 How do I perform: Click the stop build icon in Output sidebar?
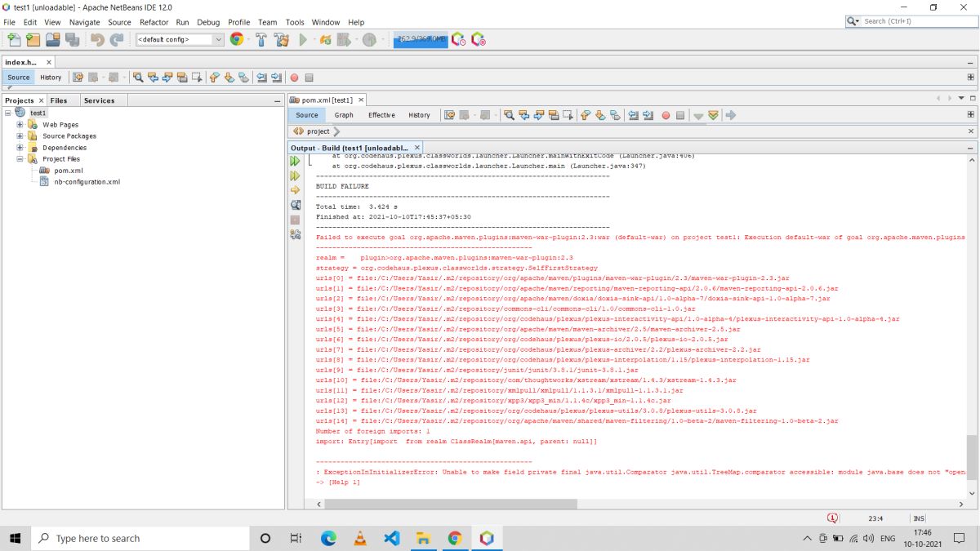coord(296,220)
